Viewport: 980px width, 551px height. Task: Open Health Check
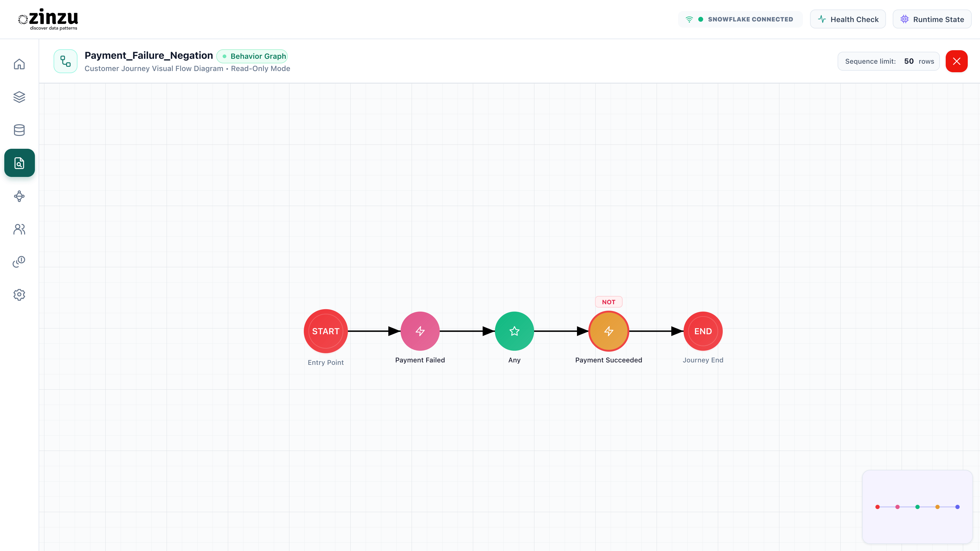848,19
